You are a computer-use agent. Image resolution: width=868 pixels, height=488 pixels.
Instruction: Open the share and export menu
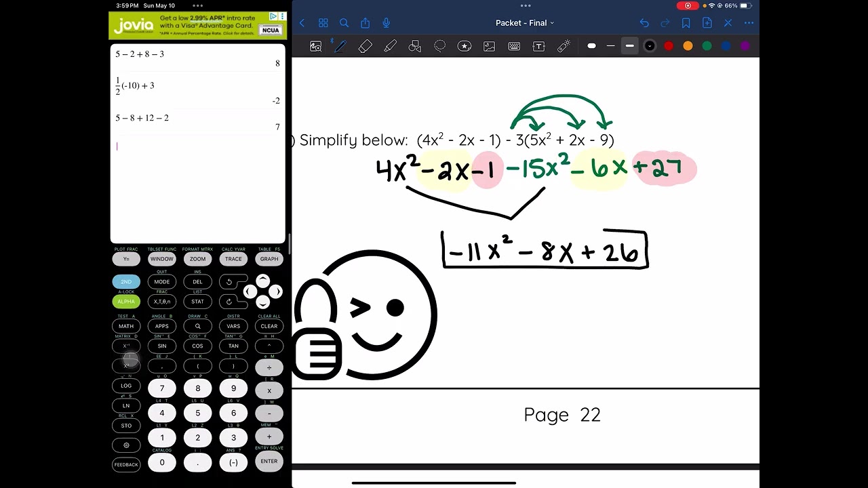[365, 23]
